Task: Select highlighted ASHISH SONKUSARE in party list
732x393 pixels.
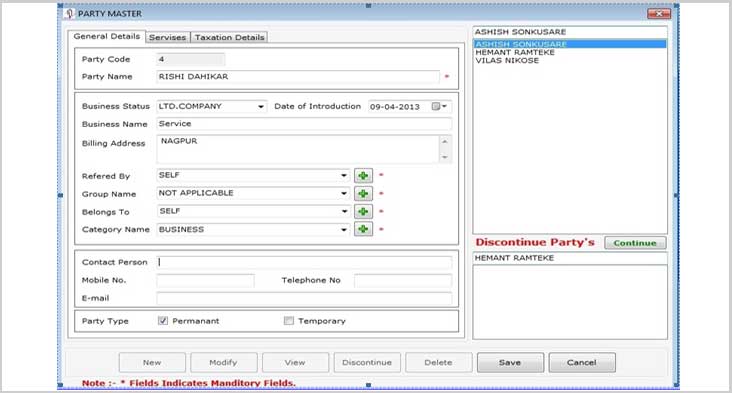Action: tap(570, 44)
